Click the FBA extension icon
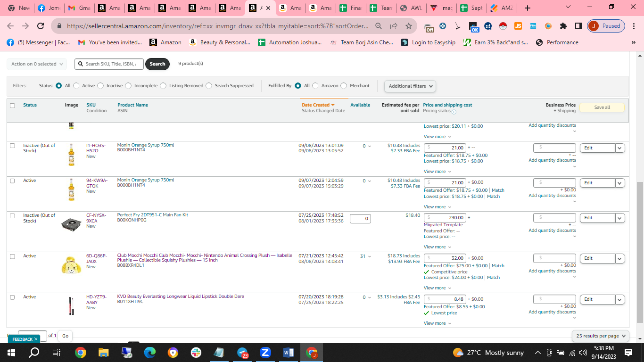644x362 pixels. click(x=533, y=26)
